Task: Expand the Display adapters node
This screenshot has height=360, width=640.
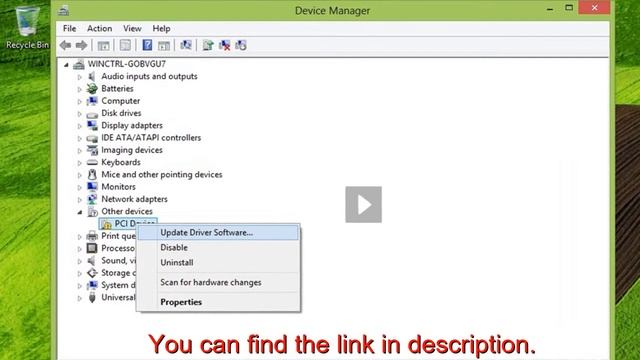Action: [80, 126]
